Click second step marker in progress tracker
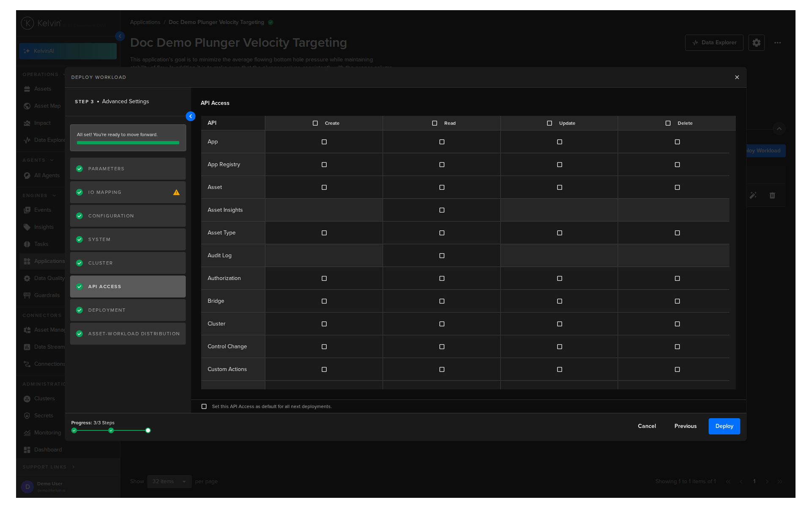 tap(111, 431)
